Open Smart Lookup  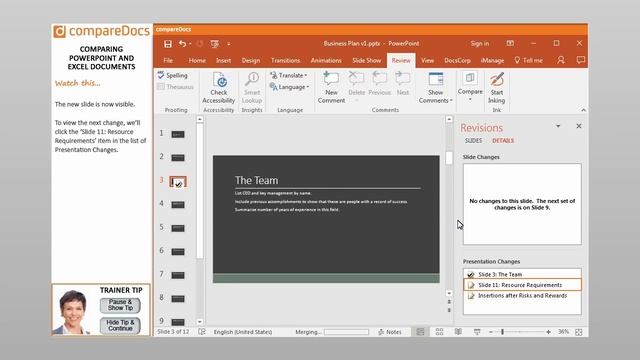pos(252,88)
